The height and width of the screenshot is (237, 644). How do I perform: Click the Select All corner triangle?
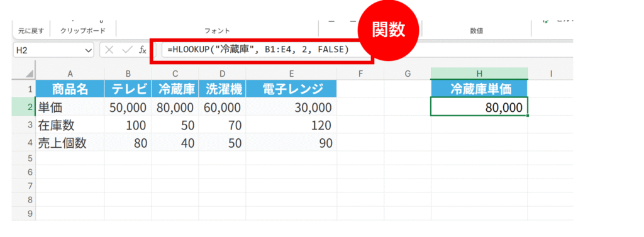(30, 74)
